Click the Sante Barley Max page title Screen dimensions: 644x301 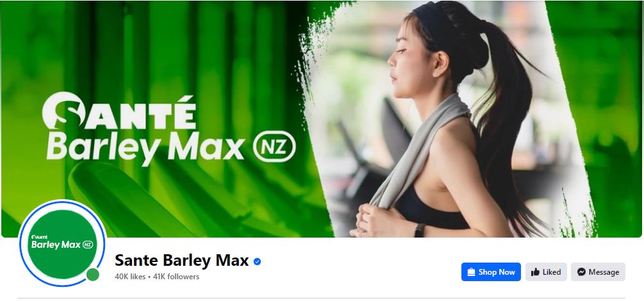coord(181,261)
